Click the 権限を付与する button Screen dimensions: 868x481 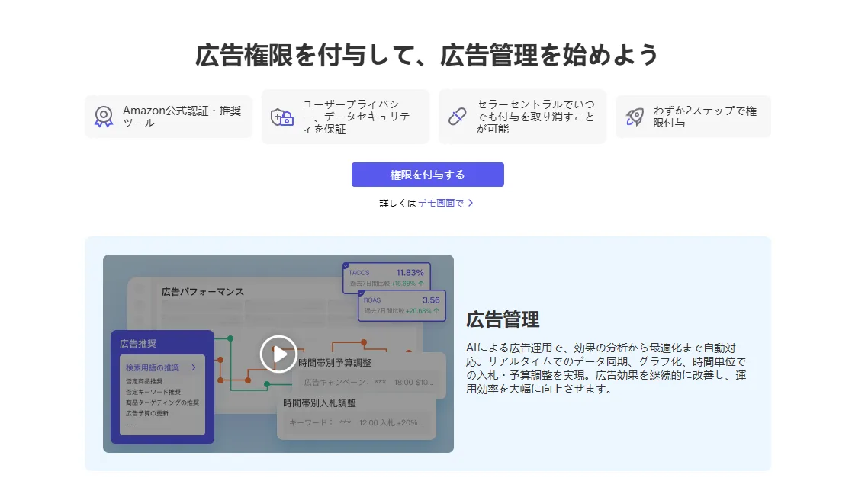pyautogui.click(x=427, y=175)
